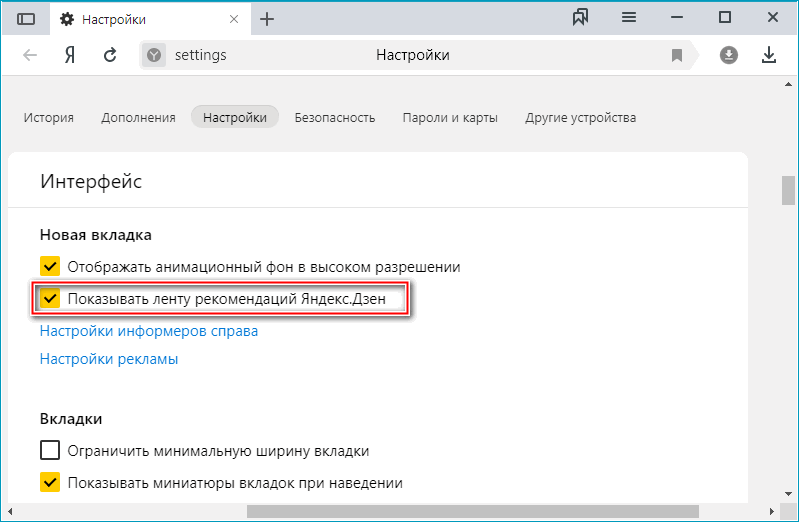Maximize the browser window
This screenshot has height=522, width=799.
tap(725, 18)
